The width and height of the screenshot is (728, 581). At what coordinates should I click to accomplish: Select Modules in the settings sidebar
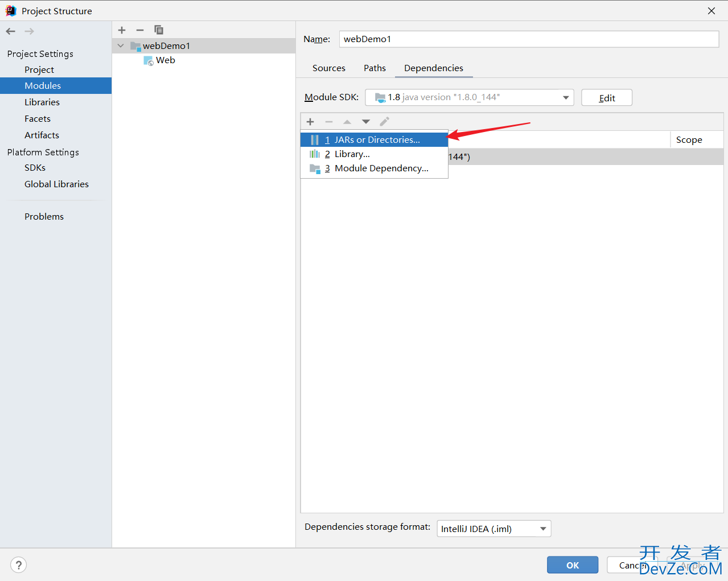[x=56, y=85]
